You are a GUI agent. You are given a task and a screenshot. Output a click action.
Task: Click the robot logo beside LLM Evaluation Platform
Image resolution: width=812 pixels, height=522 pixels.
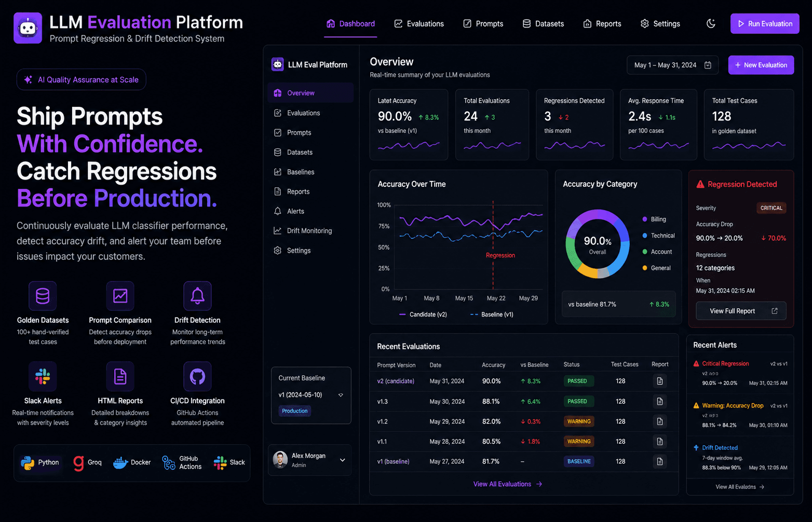click(28, 28)
